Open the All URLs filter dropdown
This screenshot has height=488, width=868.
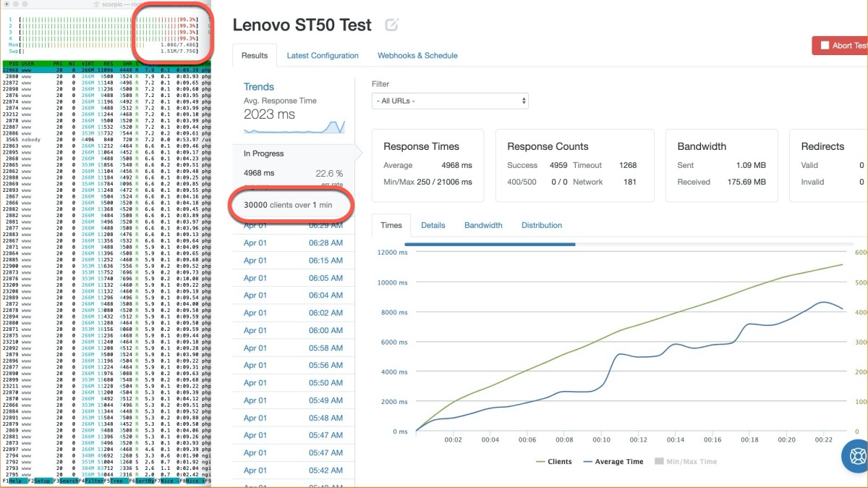click(450, 101)
